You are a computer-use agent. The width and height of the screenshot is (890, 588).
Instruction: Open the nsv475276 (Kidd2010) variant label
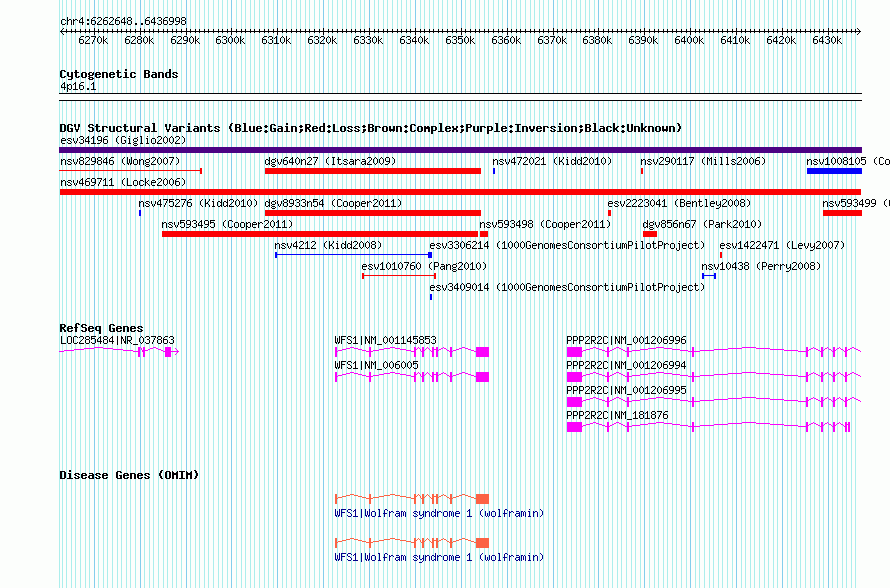[198, 203]
